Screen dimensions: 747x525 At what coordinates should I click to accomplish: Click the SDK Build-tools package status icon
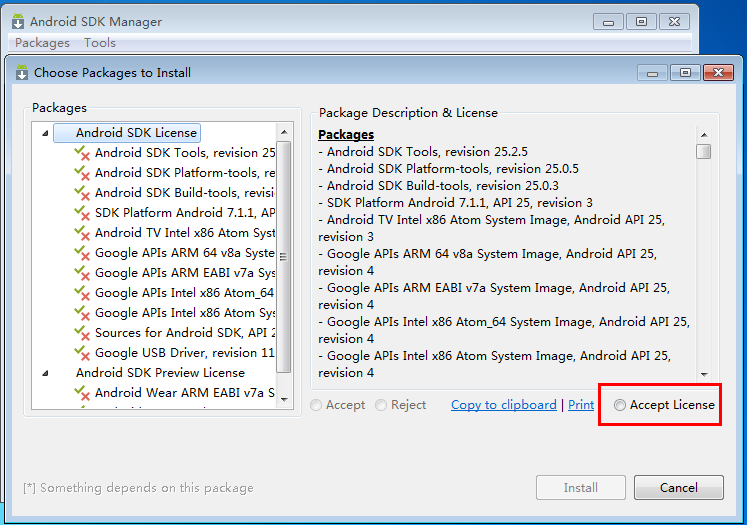(x=82, y=193)
